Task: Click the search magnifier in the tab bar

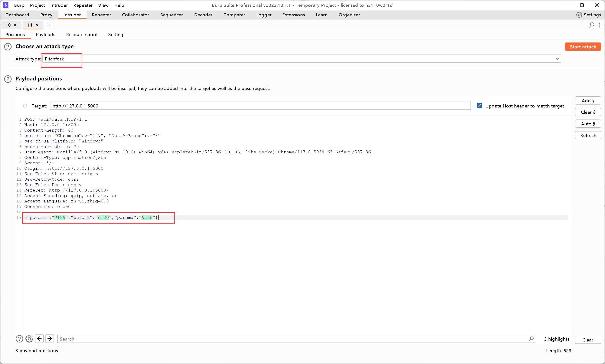Action: tap(592, 25)
